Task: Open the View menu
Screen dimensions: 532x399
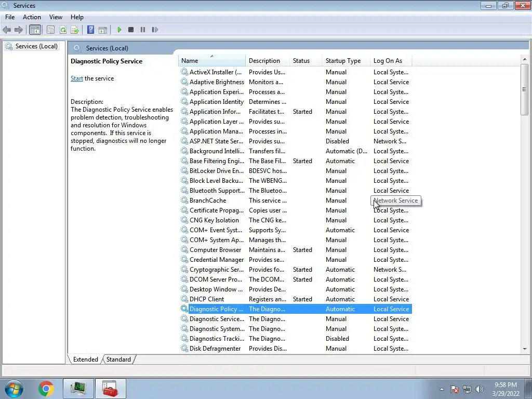Action: (56, 17)
